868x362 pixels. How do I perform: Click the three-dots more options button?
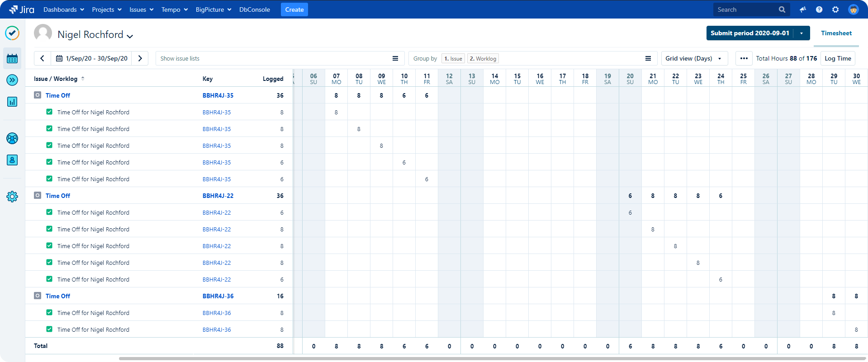point(744,58)
